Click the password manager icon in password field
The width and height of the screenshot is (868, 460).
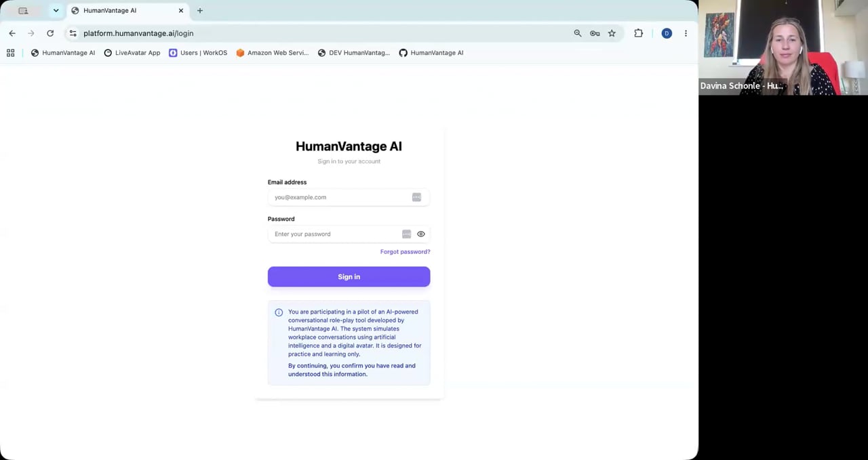click(406, 234)
